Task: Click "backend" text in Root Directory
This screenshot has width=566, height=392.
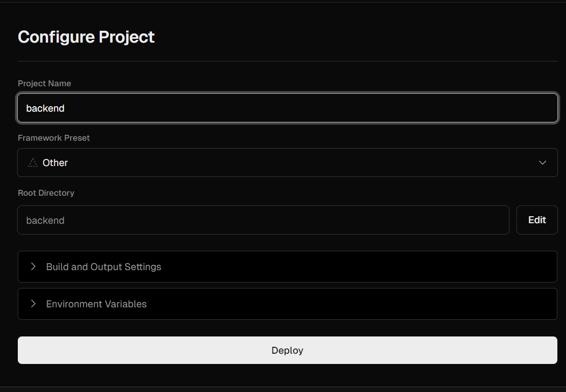Action: click(x=45, y=221)
